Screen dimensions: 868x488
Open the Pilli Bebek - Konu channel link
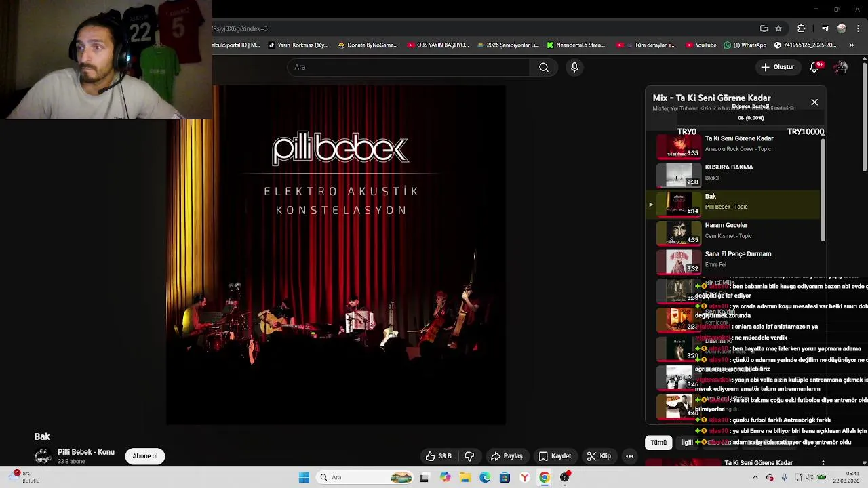click(x=86, y=452)
